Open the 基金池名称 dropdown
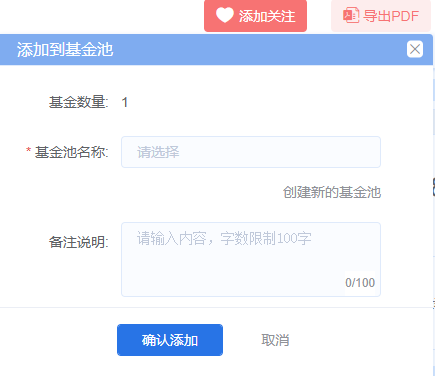 coord(251,152)
